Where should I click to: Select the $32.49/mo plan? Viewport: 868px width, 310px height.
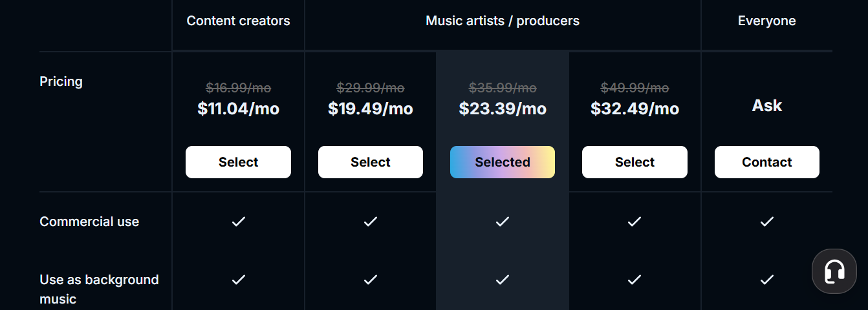pyautogui.click(x=635, y=162)
